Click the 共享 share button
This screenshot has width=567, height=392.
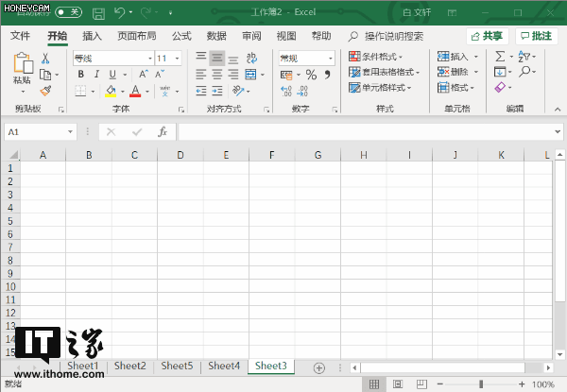tap(488, 36)
